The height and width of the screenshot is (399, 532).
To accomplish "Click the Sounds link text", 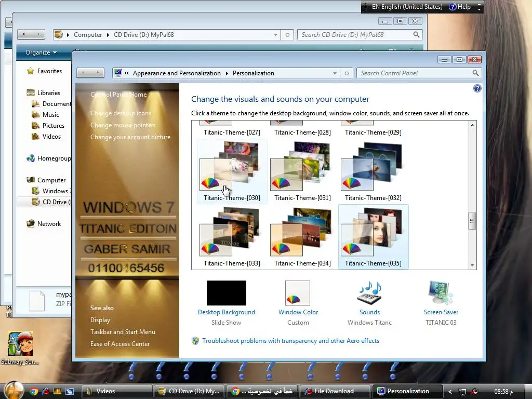I will point(369,312).
